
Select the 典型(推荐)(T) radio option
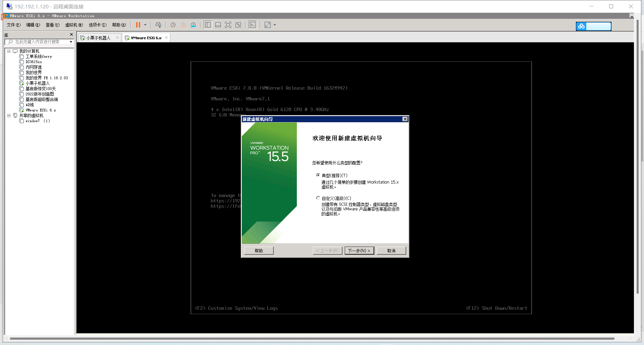(318, 175)
